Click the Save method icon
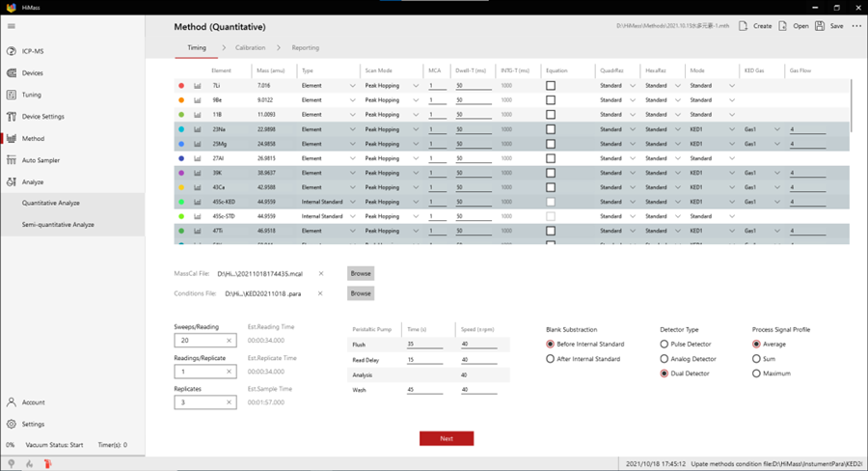Image resolution: width=868 pixels, height=471 pixels. 820,26
